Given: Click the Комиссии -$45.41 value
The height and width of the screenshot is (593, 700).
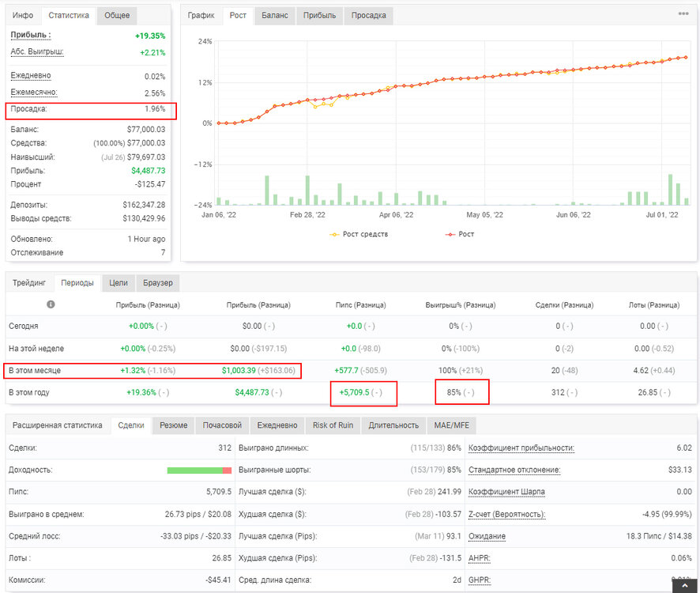Looking at the screenshot, I should (x=218, y=580).
